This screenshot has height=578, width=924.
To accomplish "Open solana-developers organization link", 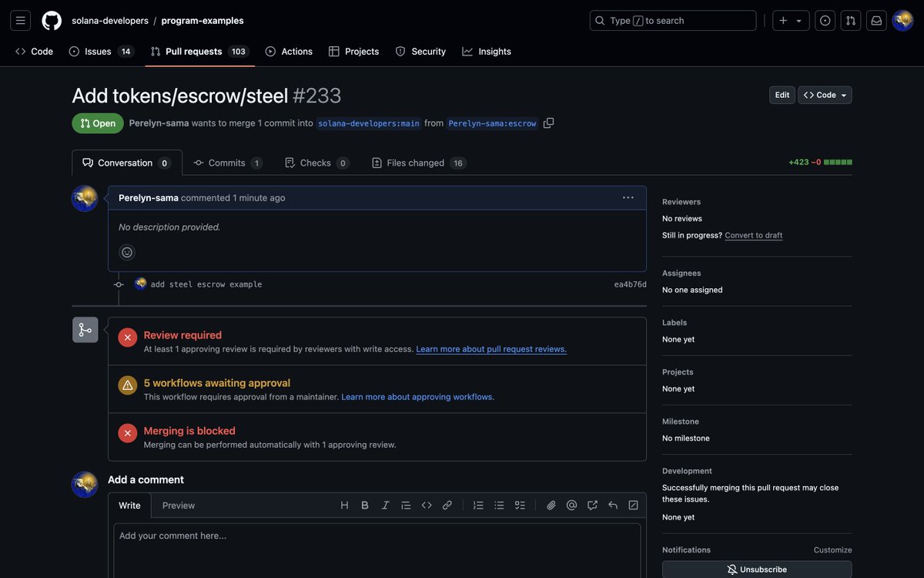I will (x=109, y=21).
